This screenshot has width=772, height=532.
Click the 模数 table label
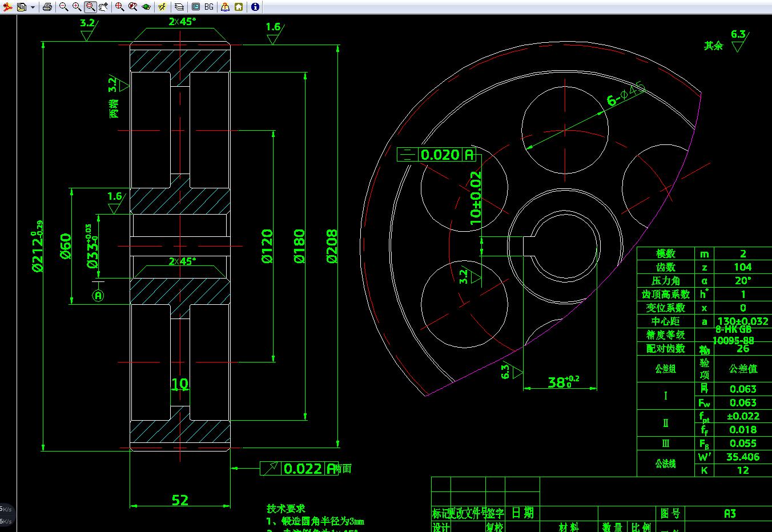click(666, 253)
